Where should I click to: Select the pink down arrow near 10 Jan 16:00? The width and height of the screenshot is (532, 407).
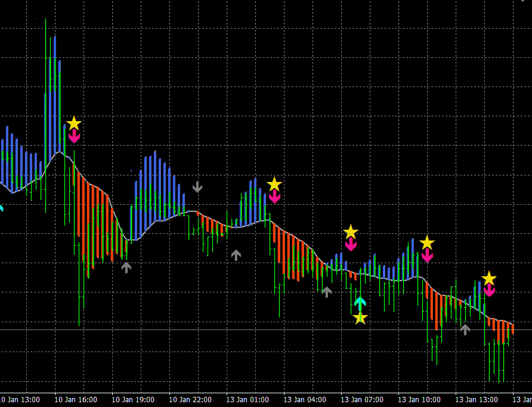click(x=74, y=137)
